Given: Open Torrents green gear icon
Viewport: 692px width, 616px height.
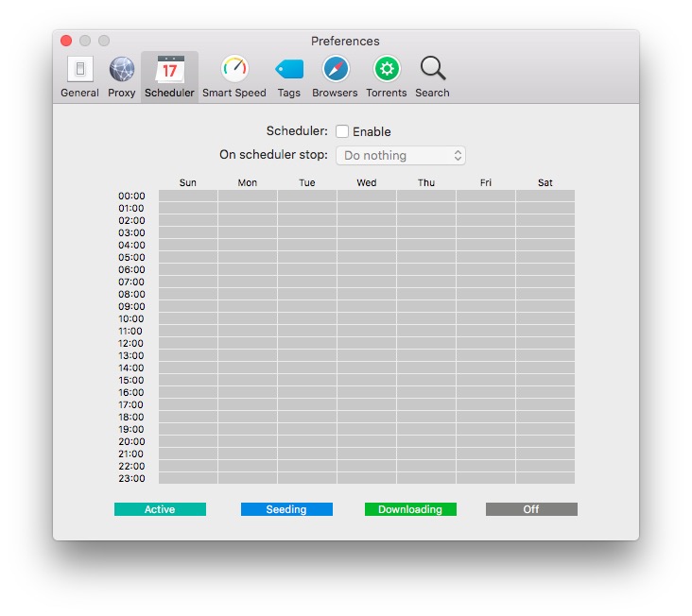Looking at the screenshot, I should click(386, 76).
